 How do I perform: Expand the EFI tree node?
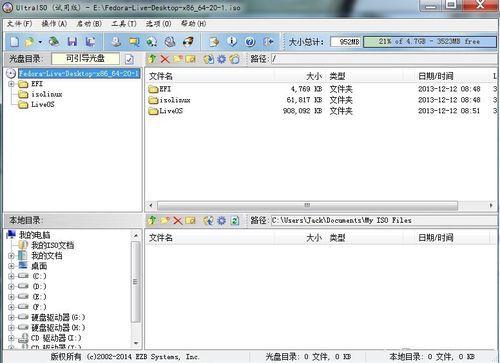(11, 84)
